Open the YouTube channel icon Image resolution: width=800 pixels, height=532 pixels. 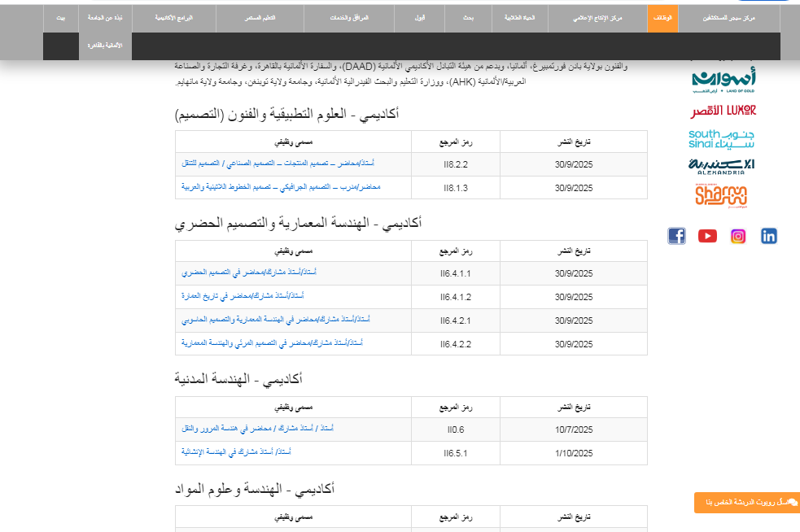tap(707, 236)
